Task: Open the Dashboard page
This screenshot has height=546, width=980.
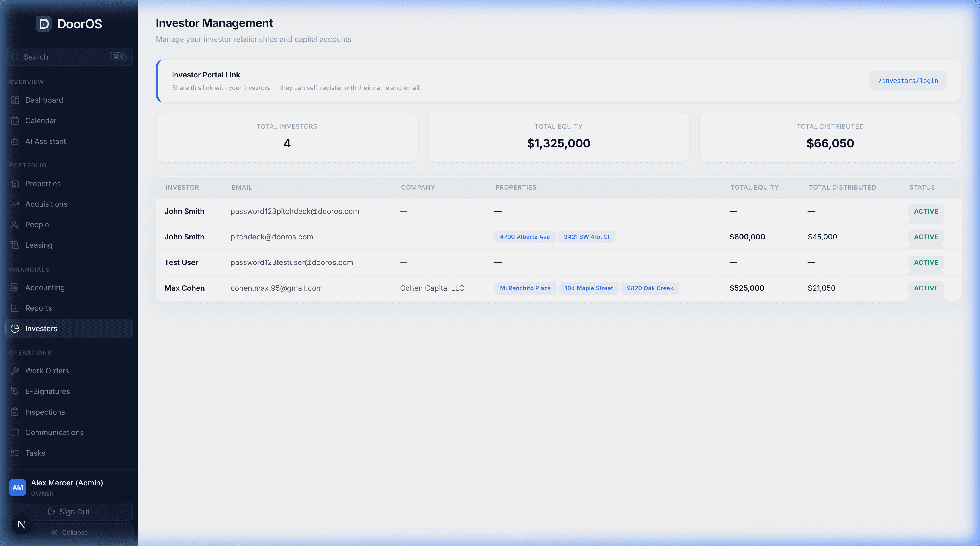Action: pyautogui.click(x=68, y=100)
